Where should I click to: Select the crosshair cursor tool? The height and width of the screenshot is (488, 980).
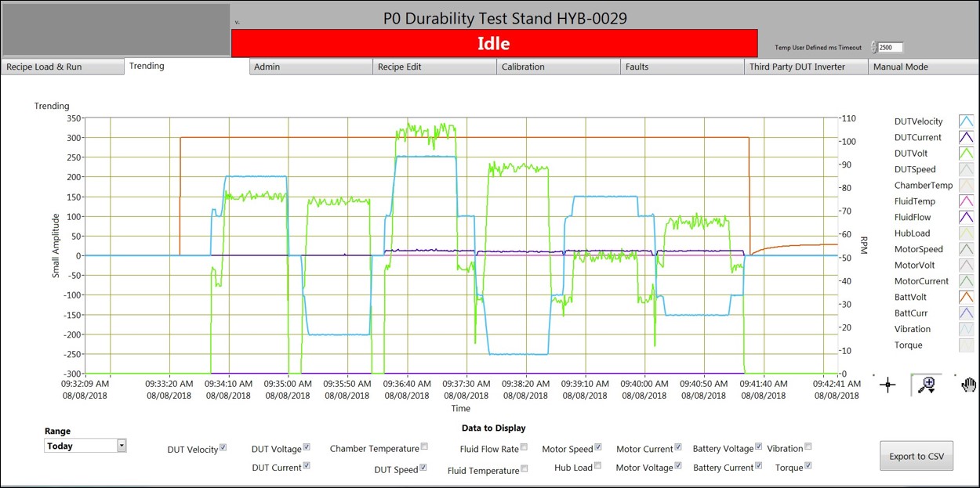[887, 385]
